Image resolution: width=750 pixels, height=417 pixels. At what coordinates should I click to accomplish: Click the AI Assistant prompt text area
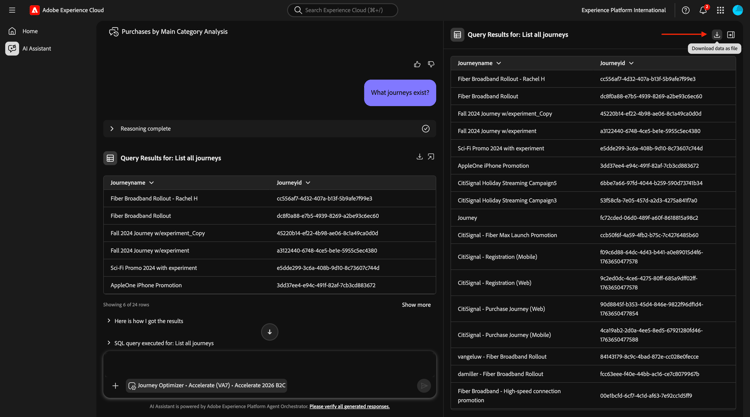269,364
